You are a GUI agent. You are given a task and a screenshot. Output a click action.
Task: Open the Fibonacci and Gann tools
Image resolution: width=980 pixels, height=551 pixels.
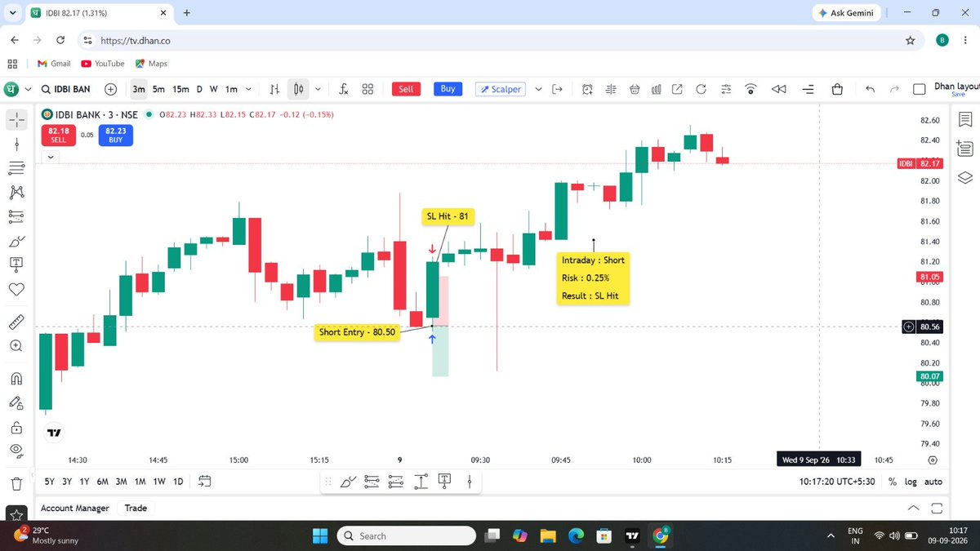[x=16, y=168]
